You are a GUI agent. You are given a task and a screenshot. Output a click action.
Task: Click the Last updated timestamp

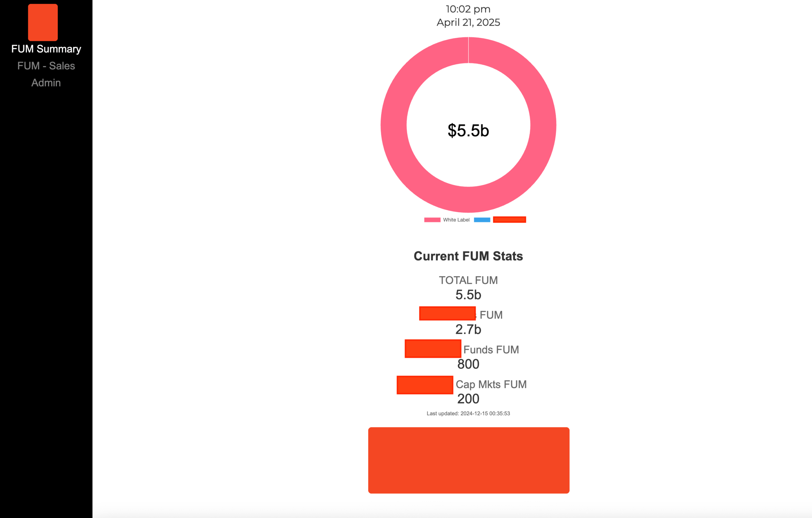(x=468, y=413)
